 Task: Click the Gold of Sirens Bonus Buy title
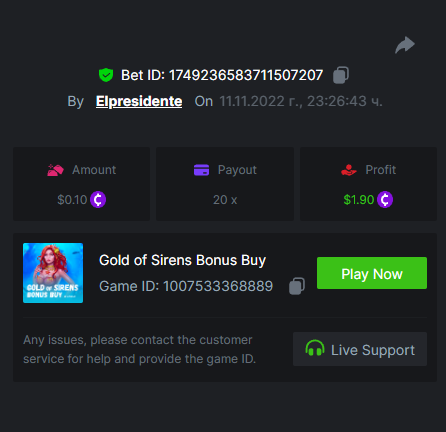(x=182, y=260)
